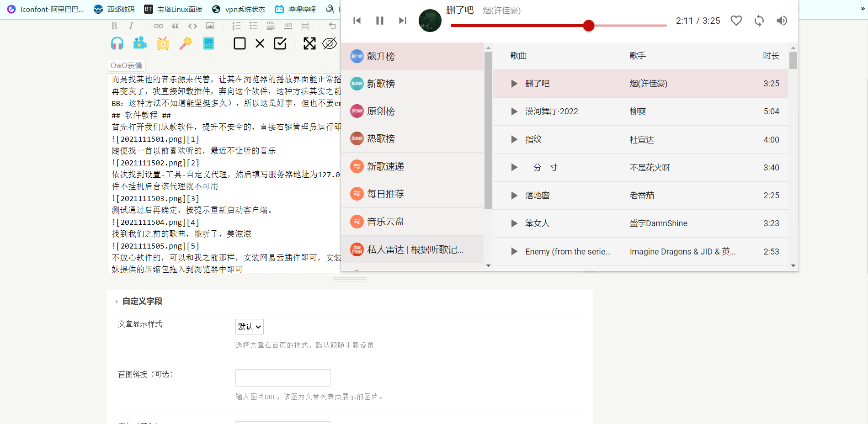Insert a blockquote using the quote icon

click(176, 26)
